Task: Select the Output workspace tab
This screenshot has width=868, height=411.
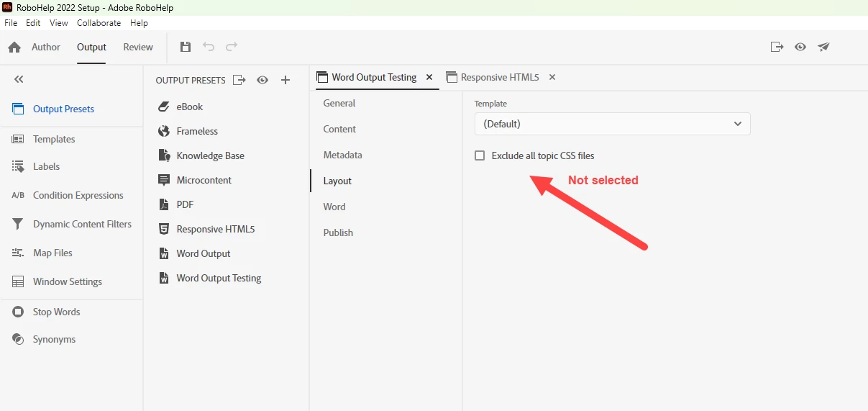Action: coord(91,47)
